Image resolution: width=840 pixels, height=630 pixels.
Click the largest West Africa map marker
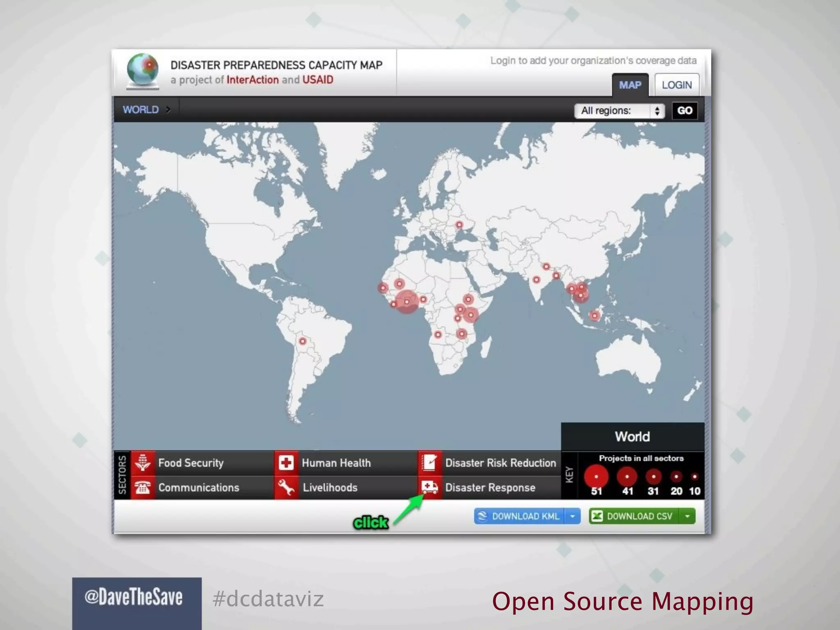pos(407,302)
